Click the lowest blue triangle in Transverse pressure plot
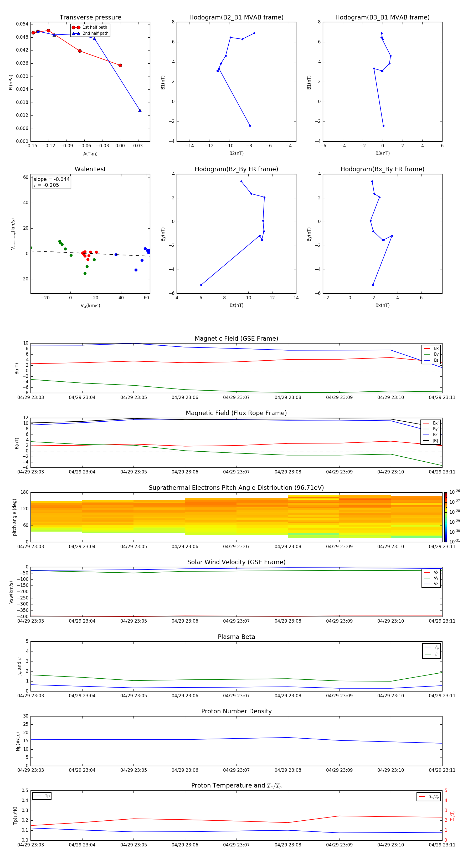473x868 pixels. click(x=140, y=110)
